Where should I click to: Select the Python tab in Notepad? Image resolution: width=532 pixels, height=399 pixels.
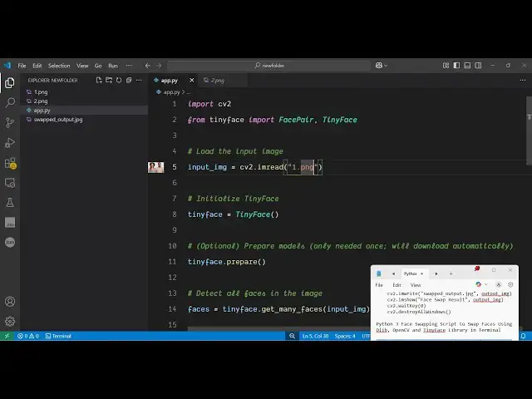(x=414, y=273)
